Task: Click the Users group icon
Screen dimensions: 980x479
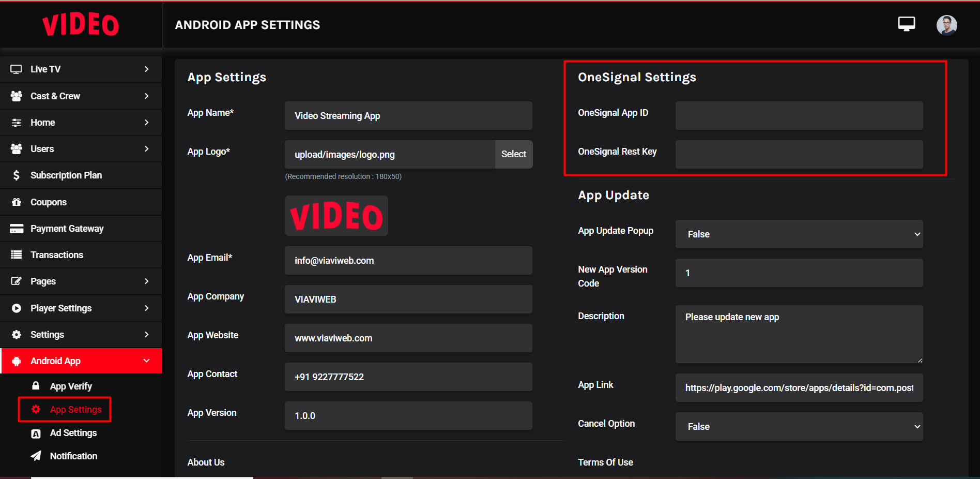Action: point(17,149)
